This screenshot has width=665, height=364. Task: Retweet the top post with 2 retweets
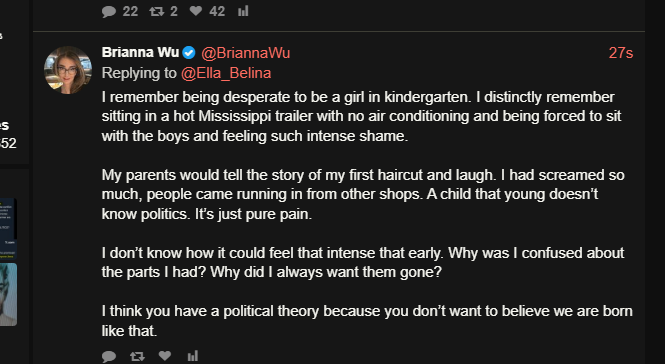(156, 11)
